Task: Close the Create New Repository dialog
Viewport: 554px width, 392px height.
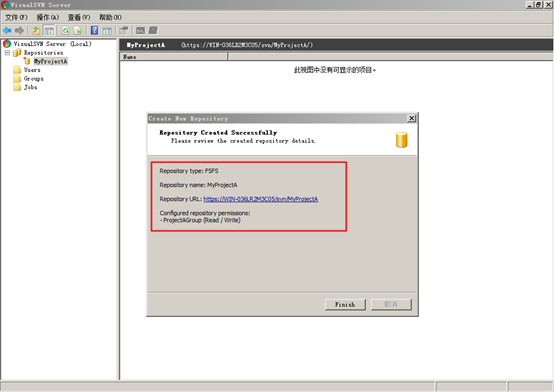Action: [x=411, y=118]
